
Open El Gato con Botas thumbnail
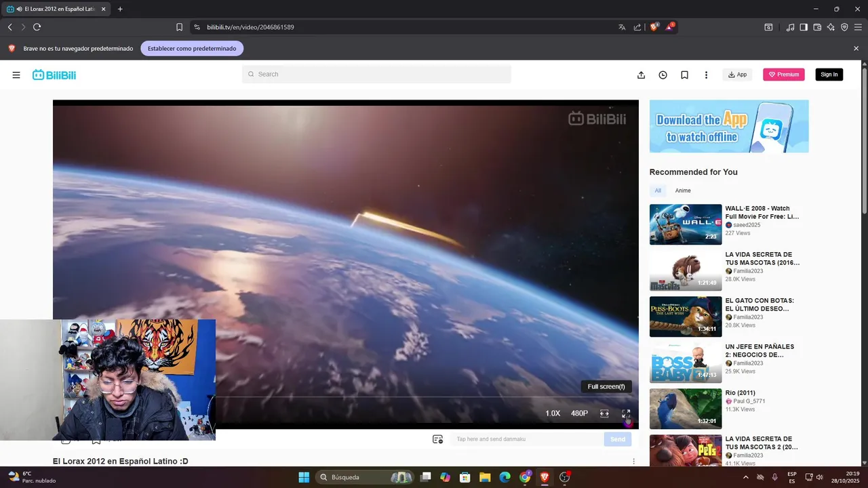pyautogui.click(x=686, y=317)
